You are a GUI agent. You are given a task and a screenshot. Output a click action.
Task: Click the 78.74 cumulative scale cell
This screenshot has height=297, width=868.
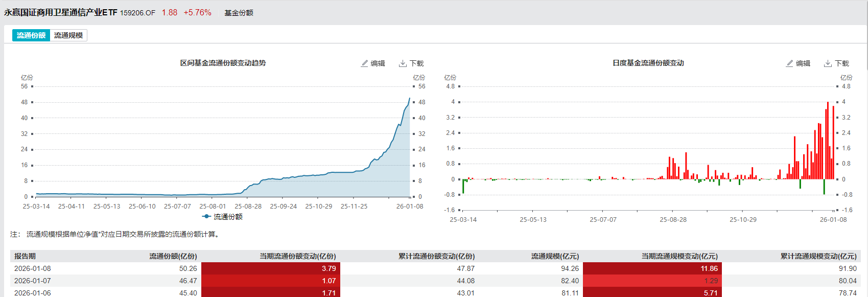(x=848, y=293)
